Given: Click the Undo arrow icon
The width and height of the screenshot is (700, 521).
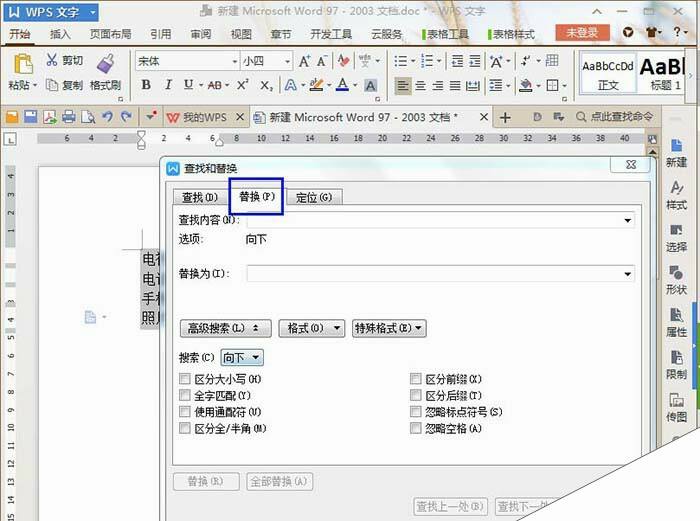Looking at the screenshot, I should coord(107,117).
